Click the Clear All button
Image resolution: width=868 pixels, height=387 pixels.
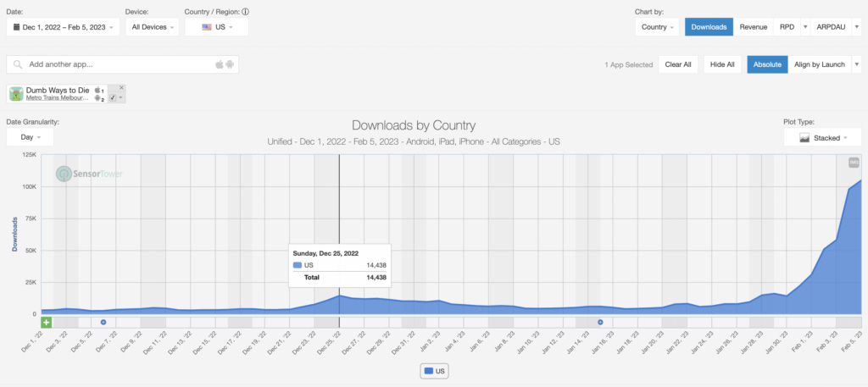[x=678, y=64]
